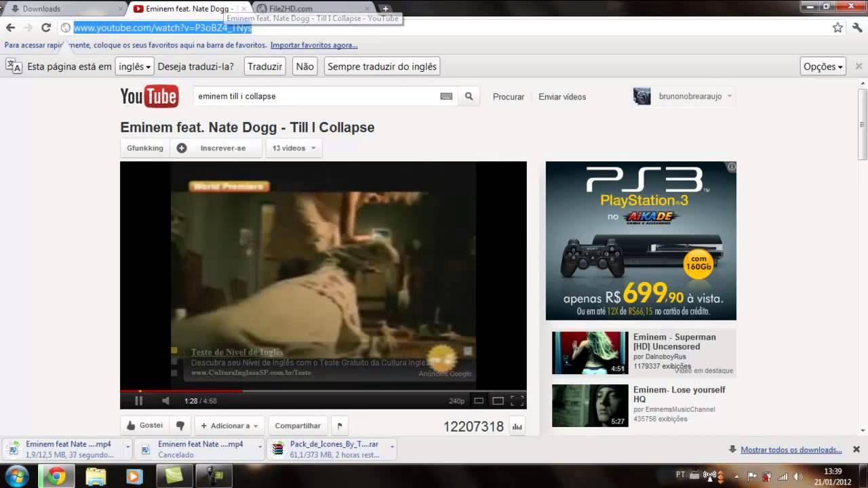Click Sempre traduzir do inglês button

tap(382, 66)
